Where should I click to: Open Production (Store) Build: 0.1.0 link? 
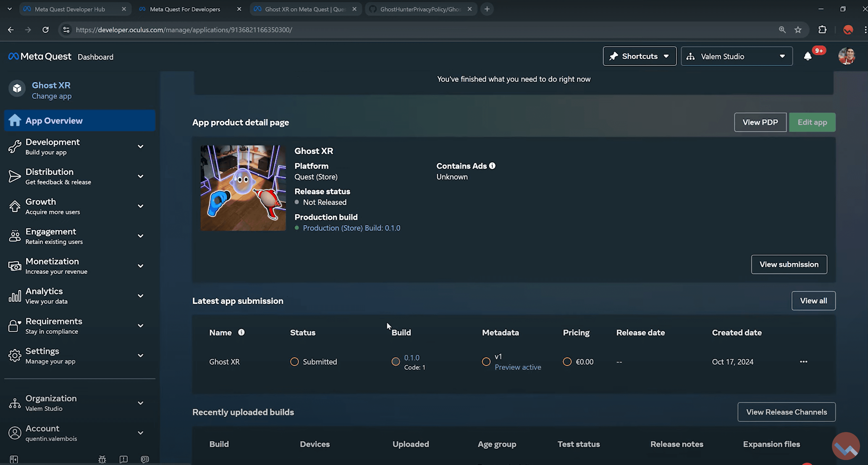coord(351,228)
